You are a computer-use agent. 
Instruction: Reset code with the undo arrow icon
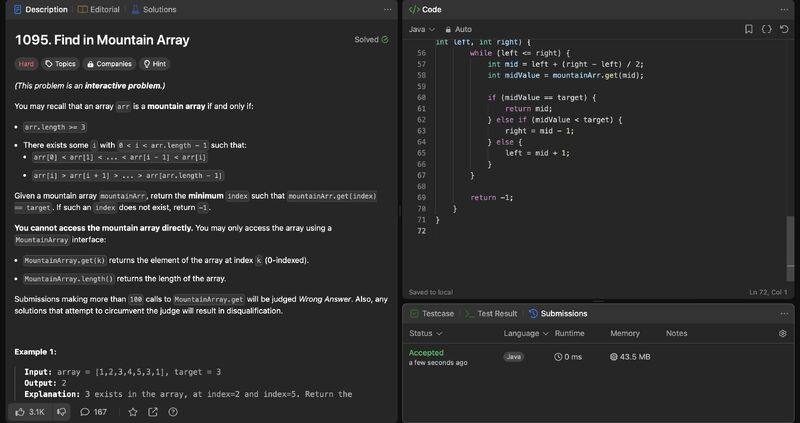pyautogui.click(x=784, y=29)
